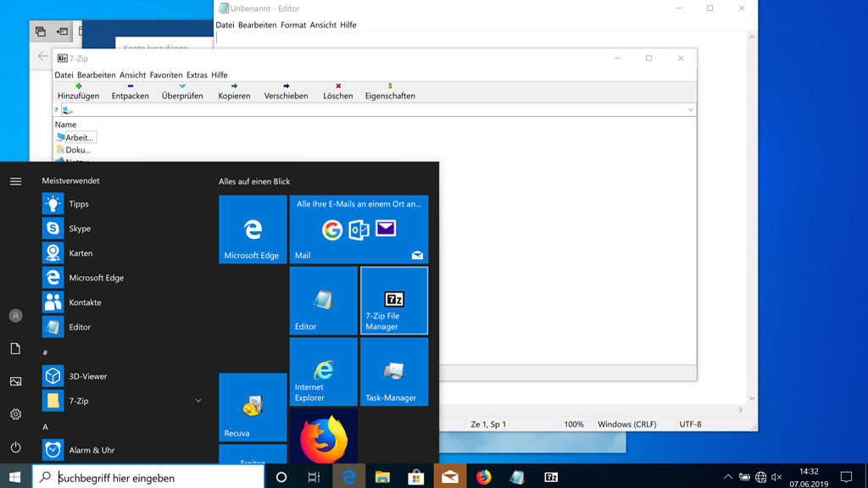Click the Ein/Aus power button in the Start menu
The height and width of the screenshot is (488, 868).
[14, 447]
